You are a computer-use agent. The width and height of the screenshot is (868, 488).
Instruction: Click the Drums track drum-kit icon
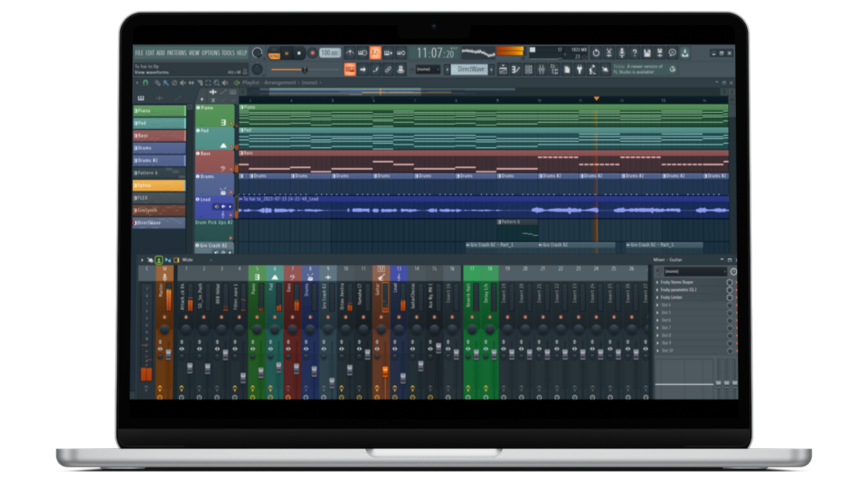pyautogui.click(x=223, y=190)
